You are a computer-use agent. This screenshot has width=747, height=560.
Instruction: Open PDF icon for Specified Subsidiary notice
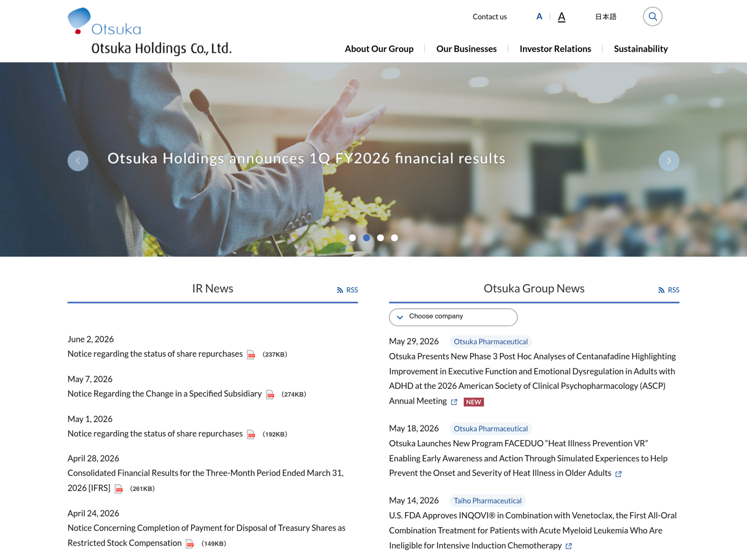[x=270, y=395]
